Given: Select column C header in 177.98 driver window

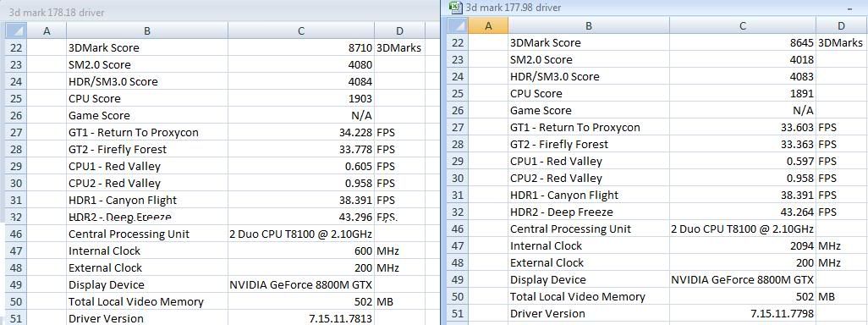Looking at the screenshot, I should pos(742,25).
